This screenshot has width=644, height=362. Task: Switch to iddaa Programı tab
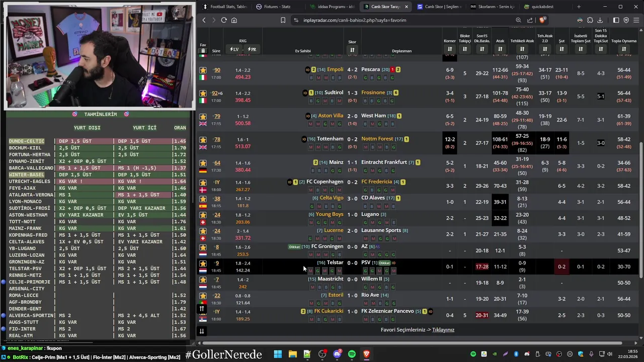coord(333,7)
